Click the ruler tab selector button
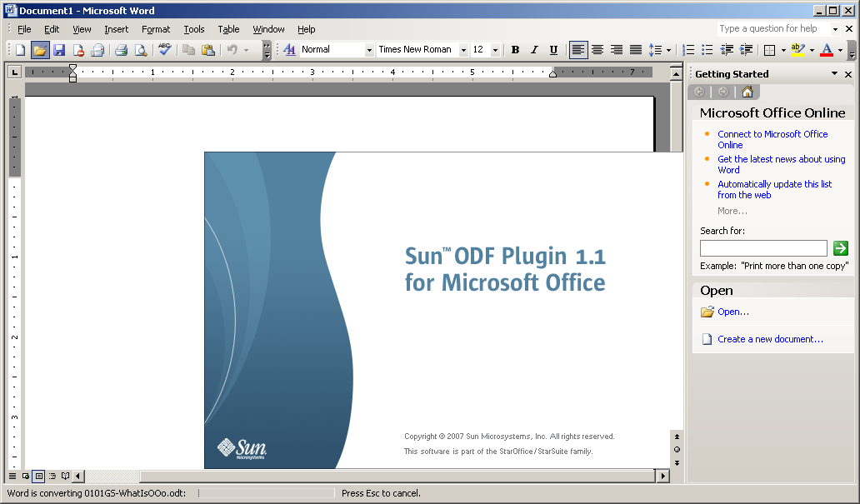This screenshot has width=860, height=504. pyautogui.click(x=14, y=72)
